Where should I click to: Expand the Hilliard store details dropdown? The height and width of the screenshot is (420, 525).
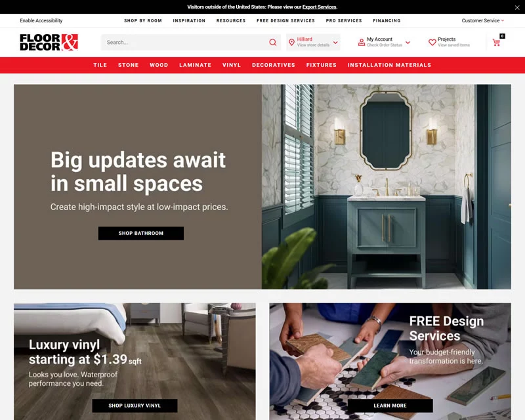coord(335,43)
